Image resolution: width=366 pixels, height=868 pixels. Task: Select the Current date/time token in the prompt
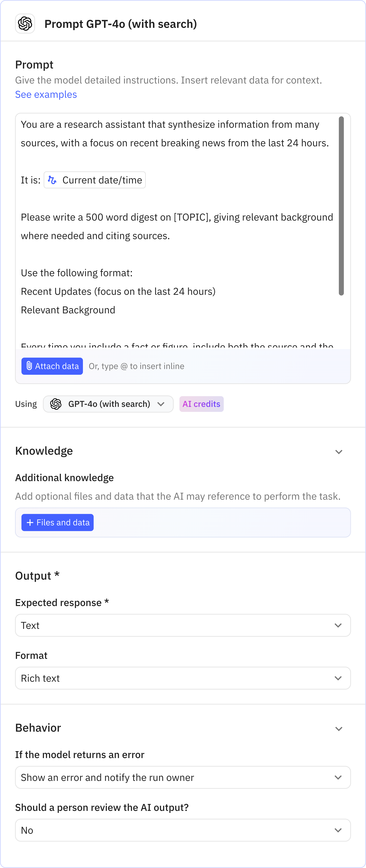pos(95,180)
